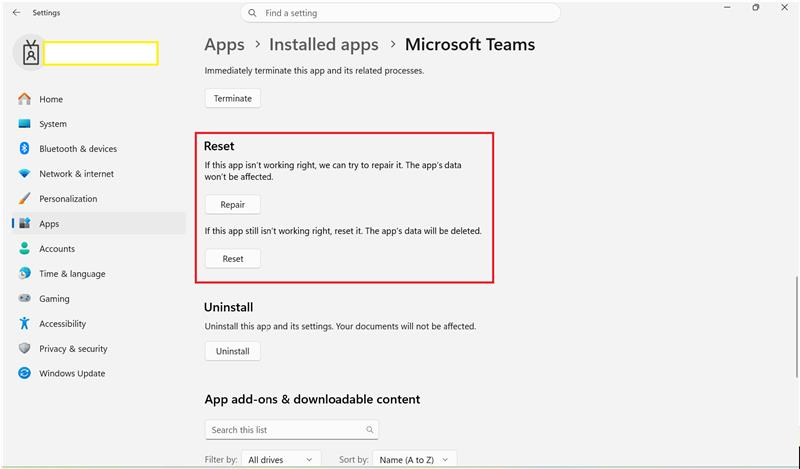Navigate to Apps breadcrumb

[224, 45]
